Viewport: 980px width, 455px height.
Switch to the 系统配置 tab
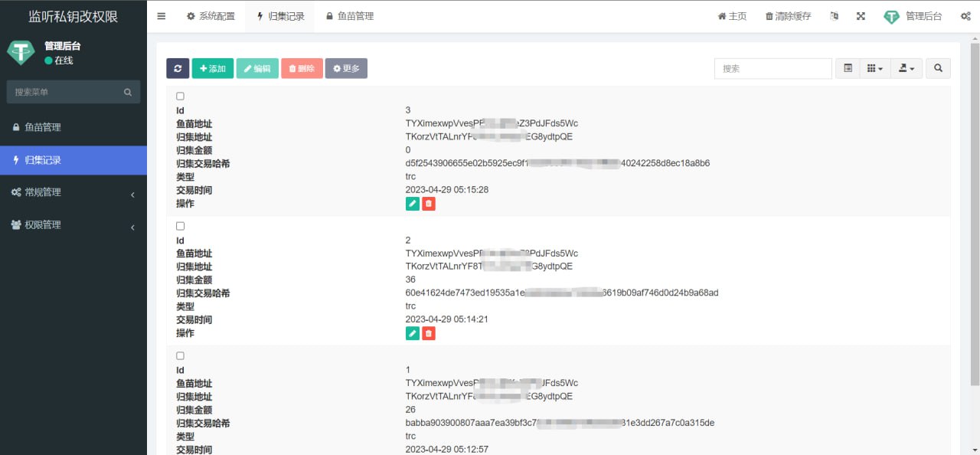point(211,16)
